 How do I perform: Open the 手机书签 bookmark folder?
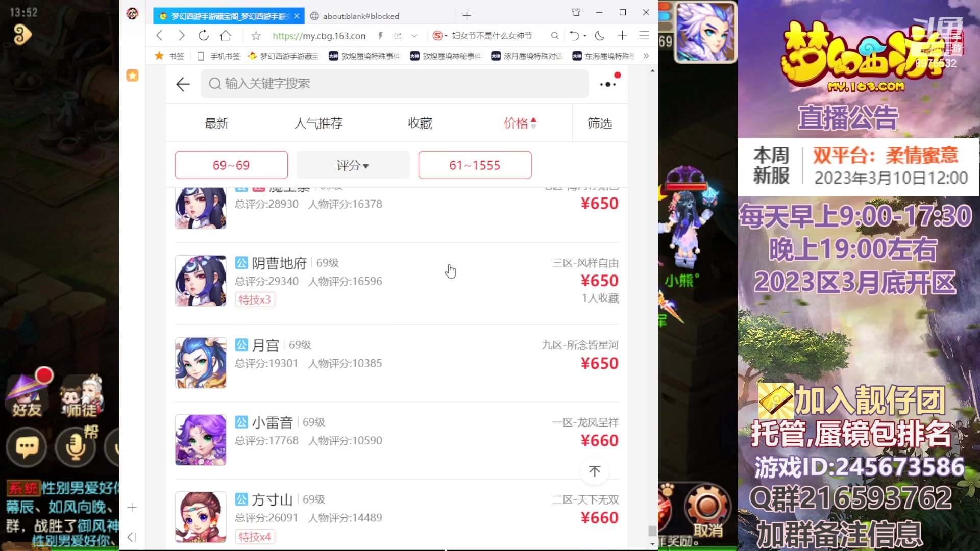tap(218, 56)
